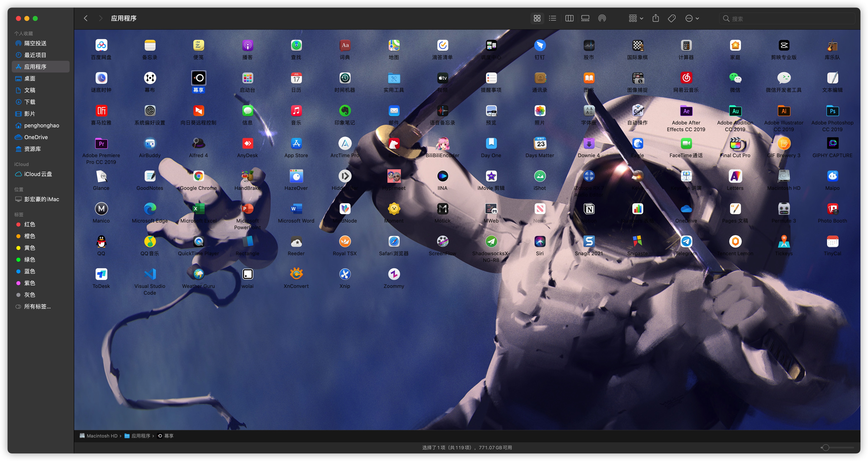The image size is (868, 461).
Task: Expand the grouping options dropdown
Action: (x=636, y=18)
